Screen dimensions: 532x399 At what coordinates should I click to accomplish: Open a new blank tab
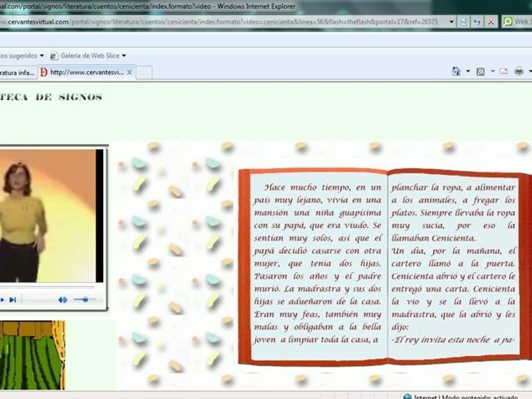point(144,72)
